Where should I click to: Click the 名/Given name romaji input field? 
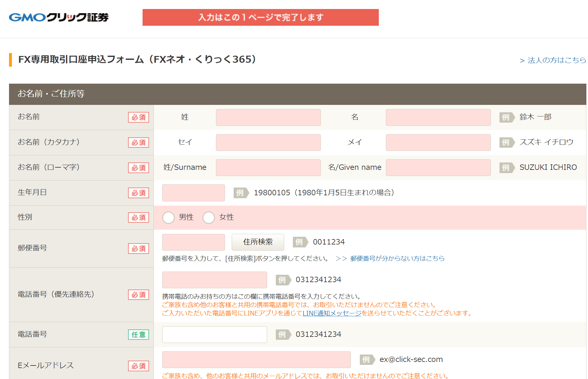438,168
